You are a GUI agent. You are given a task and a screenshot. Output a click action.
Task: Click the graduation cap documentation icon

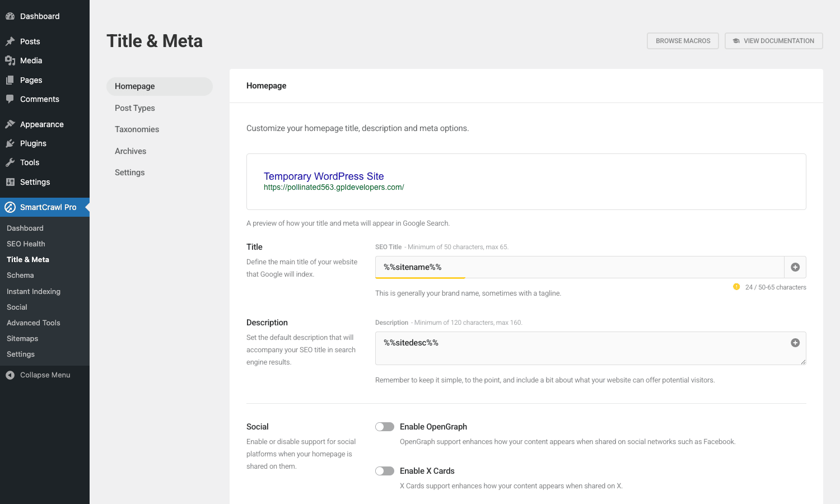pyautogui.click(x=736, y=41)
